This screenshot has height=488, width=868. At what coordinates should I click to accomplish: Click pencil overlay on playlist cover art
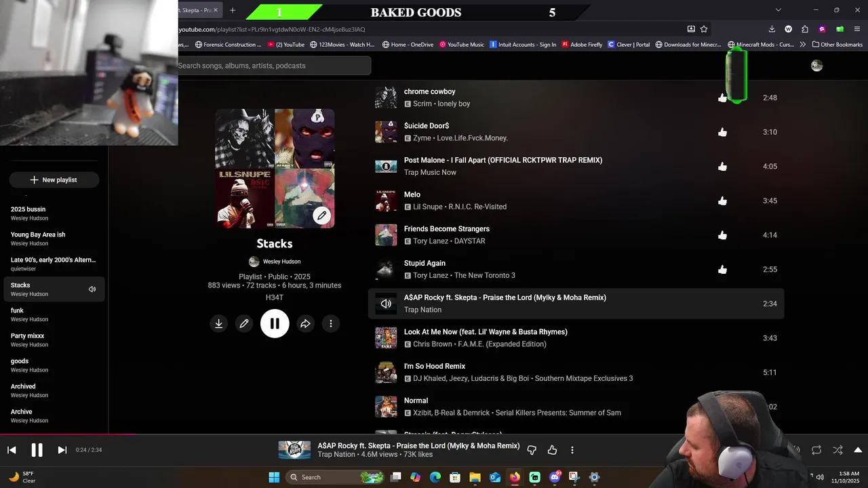click(x=321, y=216)
